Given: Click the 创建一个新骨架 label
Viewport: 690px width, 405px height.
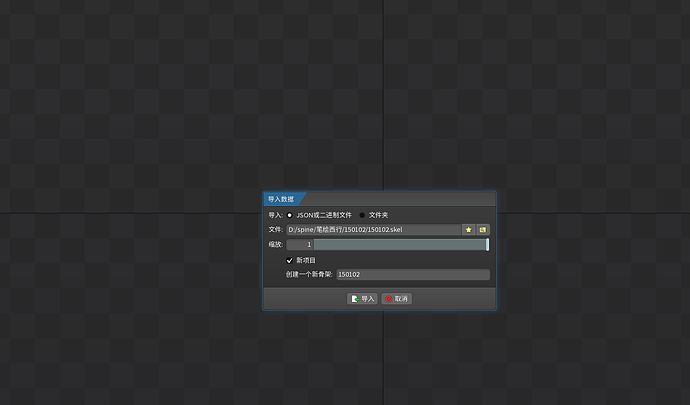Looking at the screenshot, I should click(309, 274).
